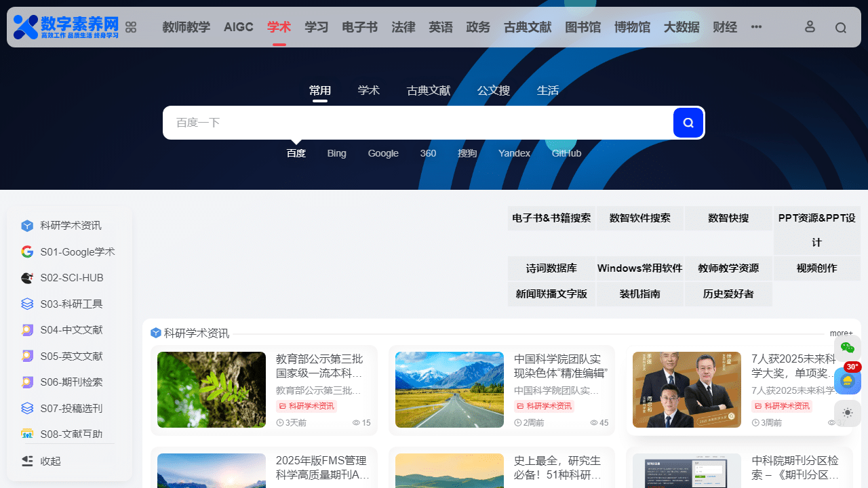
Task: Open article 7人获2025未来科学大奖
Action: click(x=793, y=366)
